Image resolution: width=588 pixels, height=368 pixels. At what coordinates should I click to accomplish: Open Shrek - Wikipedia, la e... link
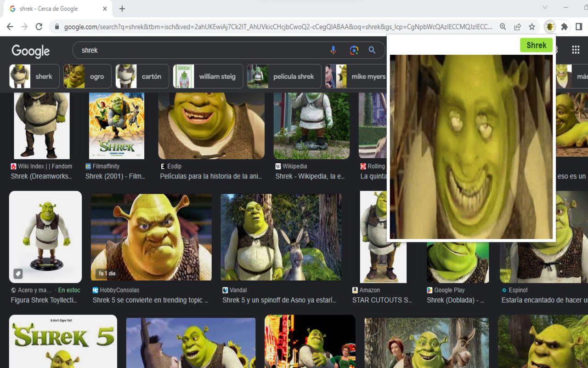[310, 176]
